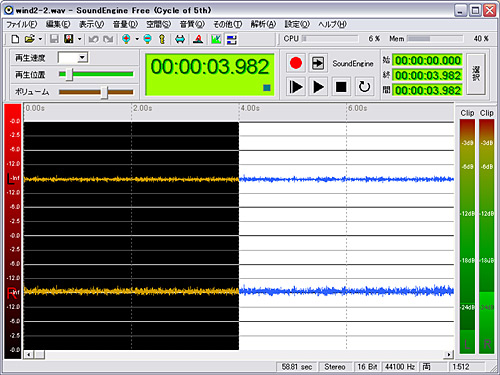This screenshot has height=375, width=500.
Task: Open the 音量(D) menu
Action: pyautogui.click(x=125, y=24)
